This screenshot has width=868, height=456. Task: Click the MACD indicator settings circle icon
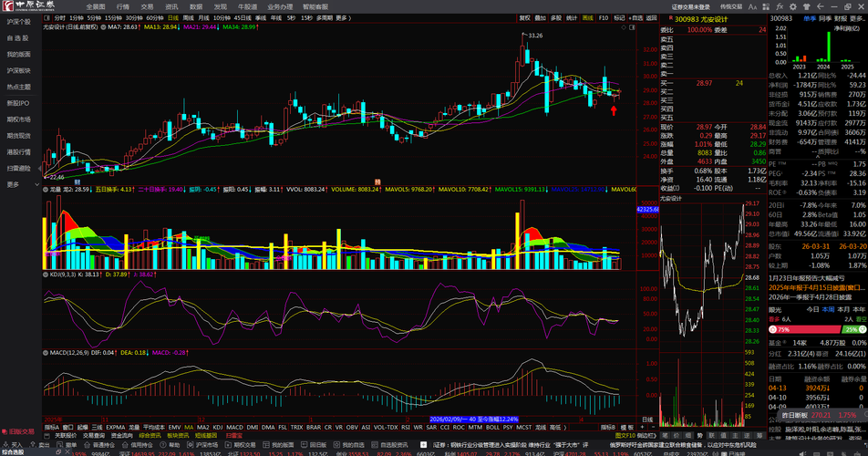click(x=46, y=352)
